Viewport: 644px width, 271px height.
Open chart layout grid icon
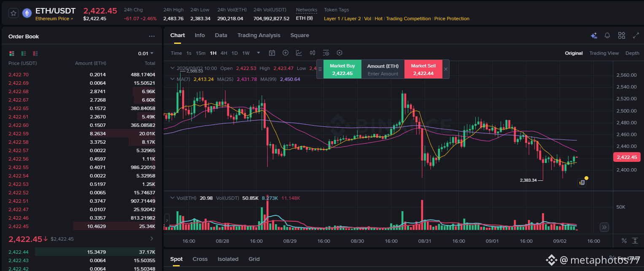[621, 35]
